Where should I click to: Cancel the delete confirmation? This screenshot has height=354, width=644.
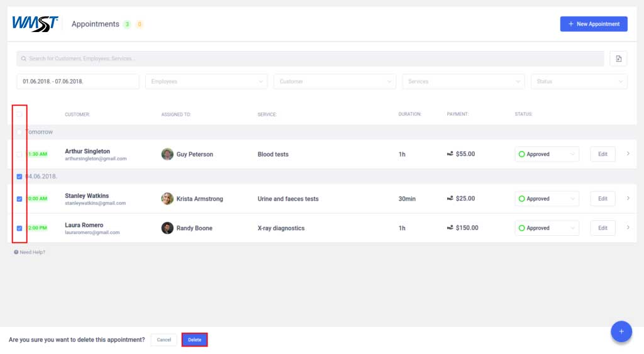[x=164, y=340]
